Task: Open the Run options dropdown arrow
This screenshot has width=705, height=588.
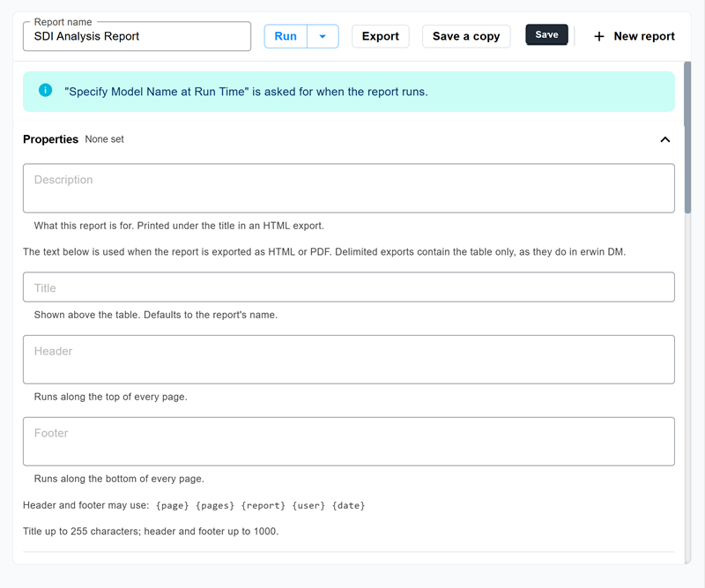Action: [323, 36]
